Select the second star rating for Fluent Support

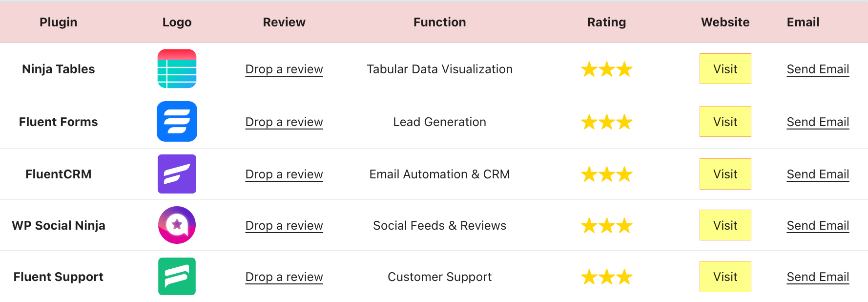point(606,277)
